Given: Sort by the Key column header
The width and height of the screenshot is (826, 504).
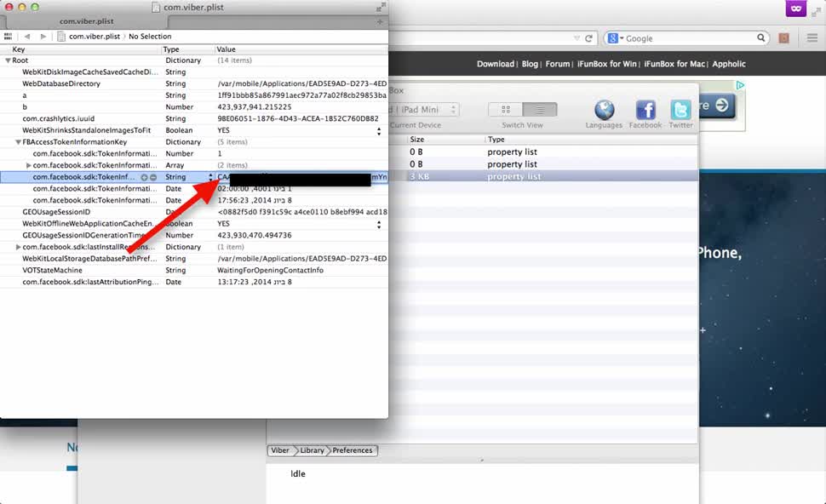Looking at the screenshot, I should pyautogui.click(x=81, y=49).
